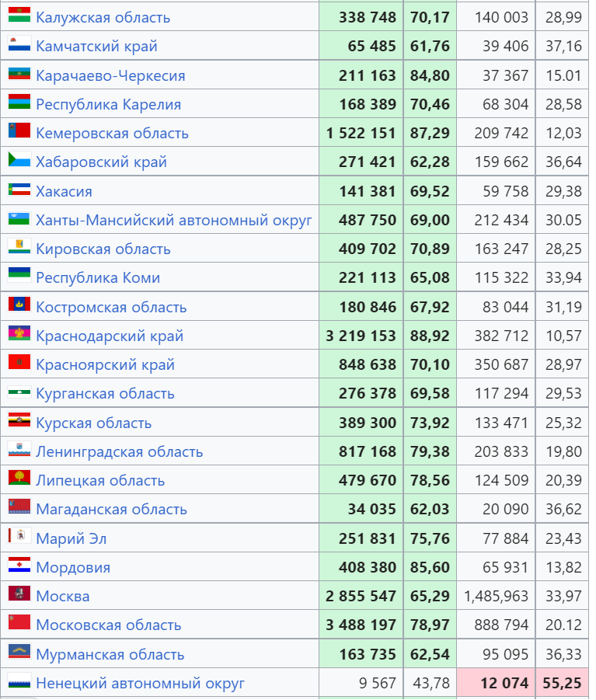
Task: Click the Москва flag icon
Action: pyautogui.click(x=19, y=594)
